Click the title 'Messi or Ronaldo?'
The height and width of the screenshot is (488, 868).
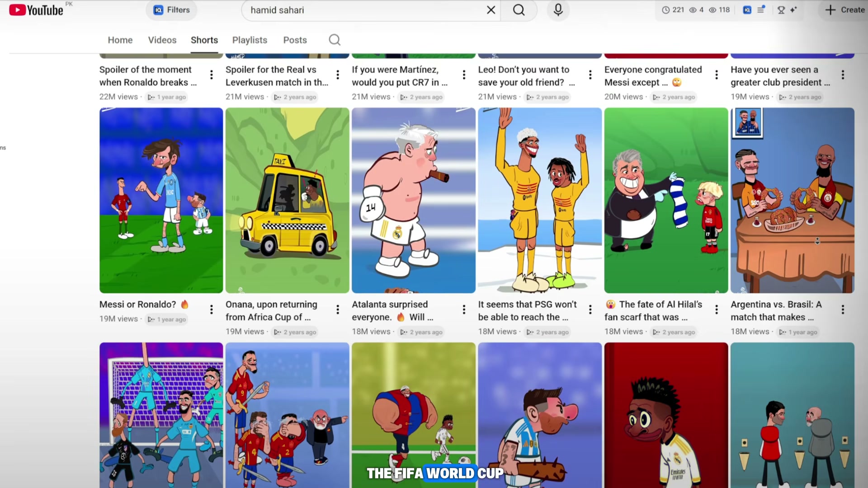[144, 305]
